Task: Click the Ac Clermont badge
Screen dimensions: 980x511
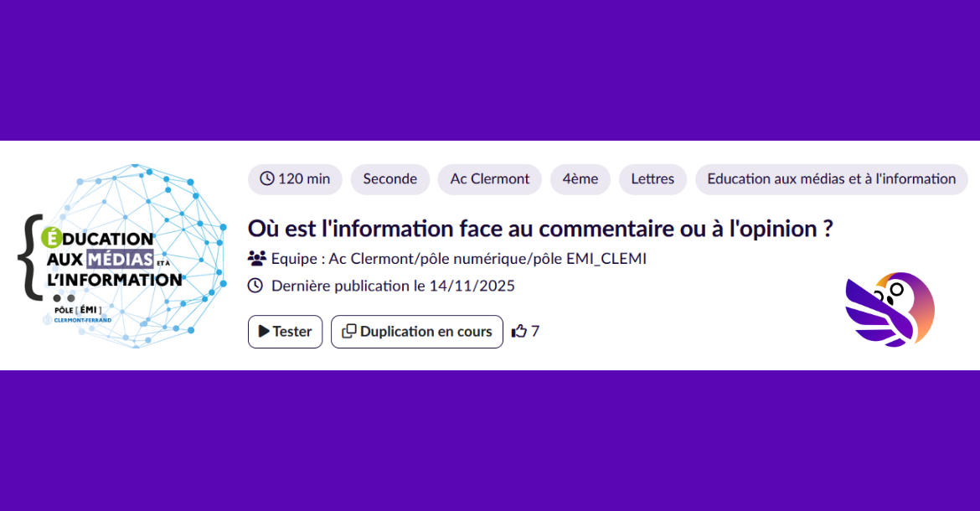Action: (x=489, y=178)
